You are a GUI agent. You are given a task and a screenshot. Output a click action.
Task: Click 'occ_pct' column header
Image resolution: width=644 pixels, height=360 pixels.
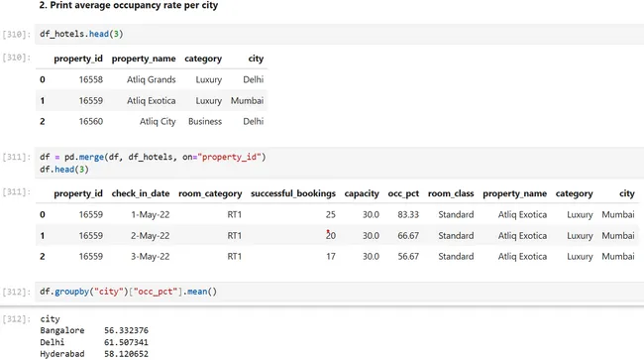tap(403, 193)
